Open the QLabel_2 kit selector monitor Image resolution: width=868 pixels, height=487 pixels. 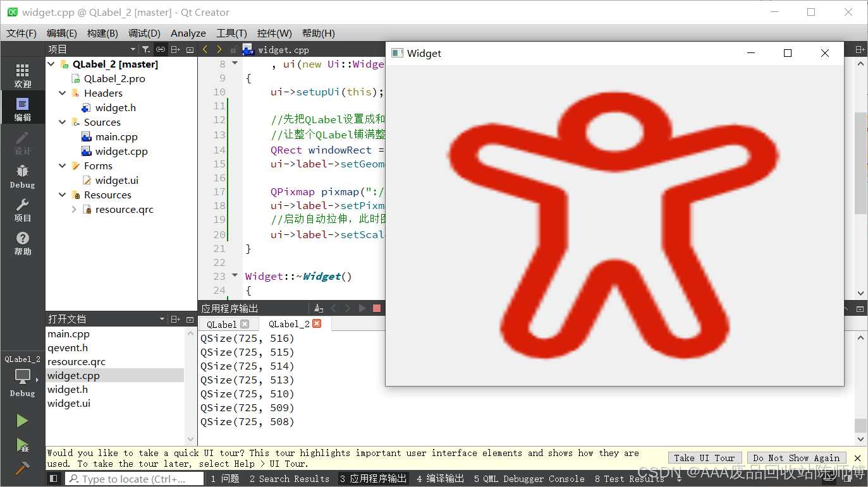click(22, 377)
